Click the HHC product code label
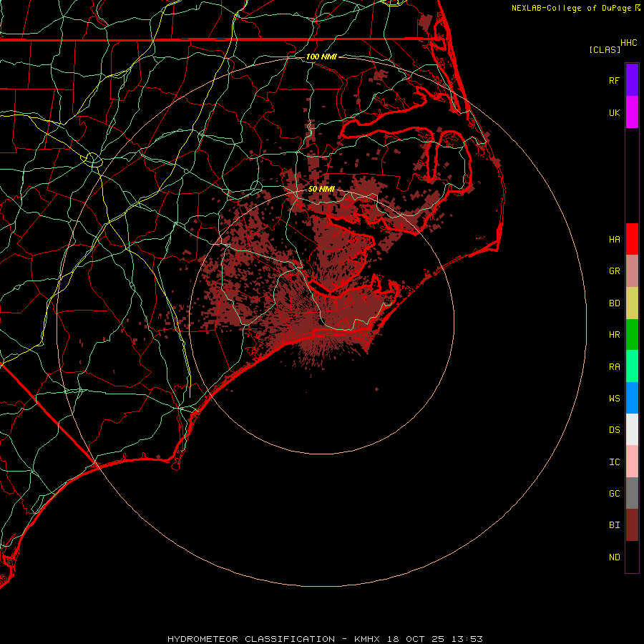Screen dimensions: 644x644 pyautogui.click(x=629, y=43)
